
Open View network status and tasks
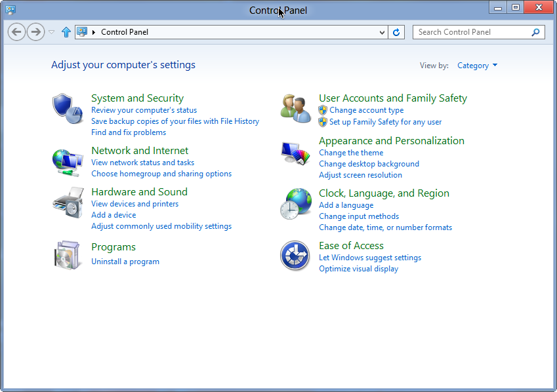[x=143, y=163]
